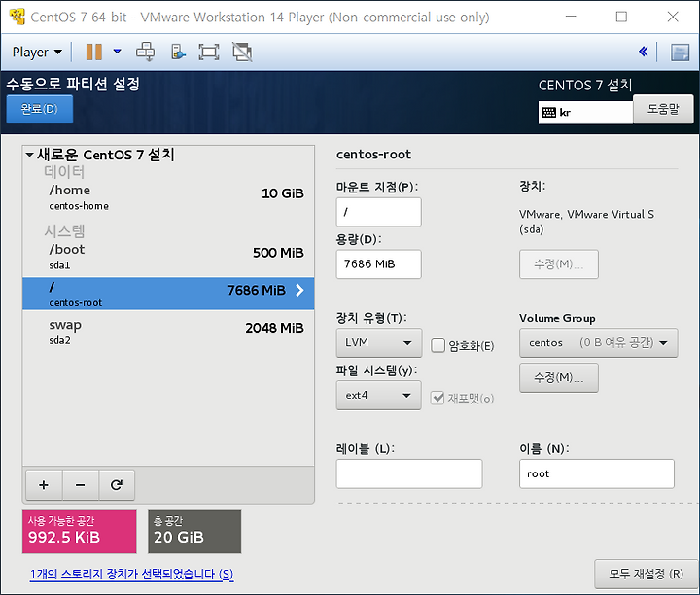Screen dimensions: 700x595
Task: Click the available space 992.5 KiB box
Action: click(x=80, y=532)
